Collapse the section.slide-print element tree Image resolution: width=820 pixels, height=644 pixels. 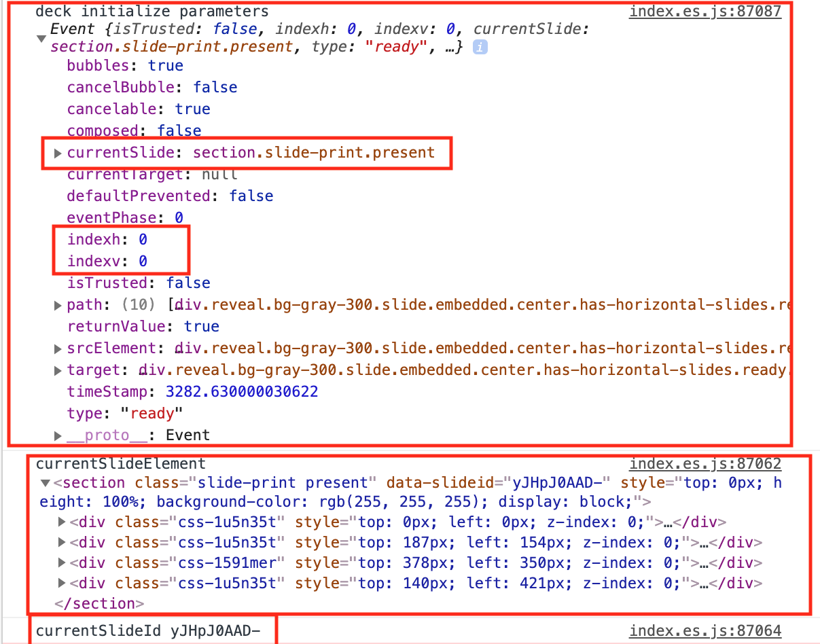click(x=44, y=482)
